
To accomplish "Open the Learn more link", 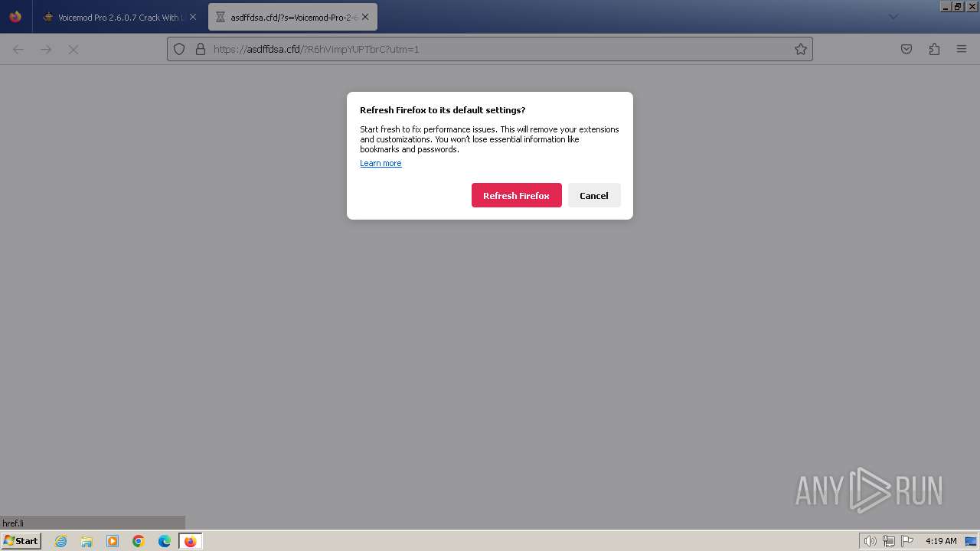I will pos(381,163).
